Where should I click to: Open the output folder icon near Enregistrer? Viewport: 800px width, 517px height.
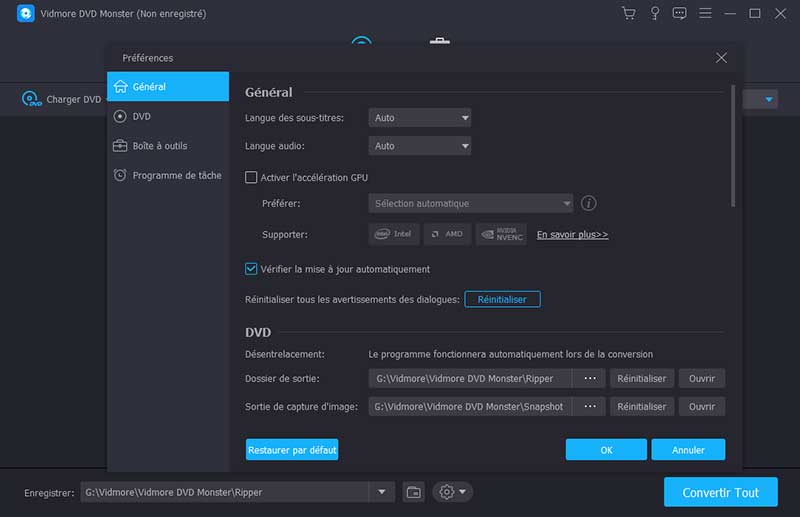click(414, 492)
